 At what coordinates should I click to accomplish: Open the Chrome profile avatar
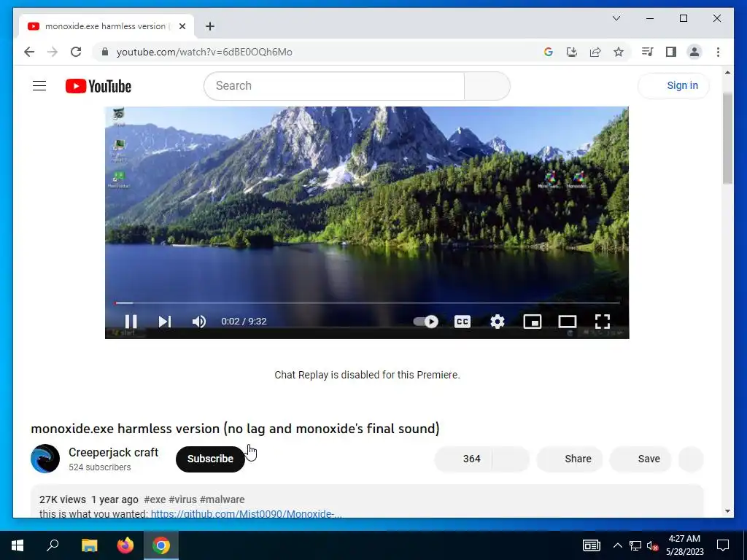click(x=694, y=52)
